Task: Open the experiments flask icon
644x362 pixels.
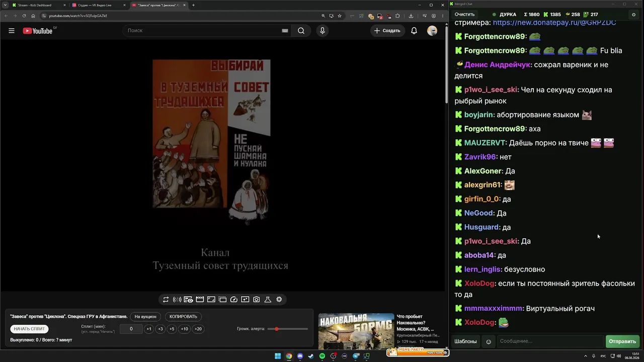Action: coord(268,300)
